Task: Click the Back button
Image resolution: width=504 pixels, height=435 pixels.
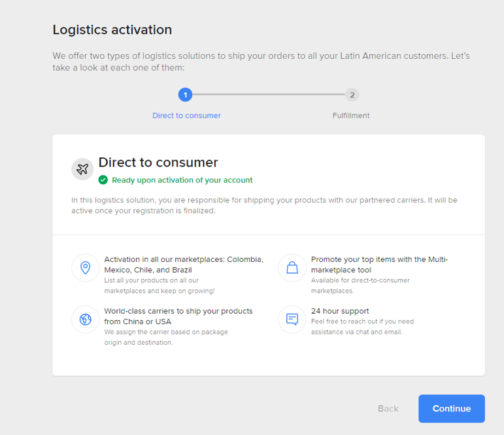Action: [388, 409]
